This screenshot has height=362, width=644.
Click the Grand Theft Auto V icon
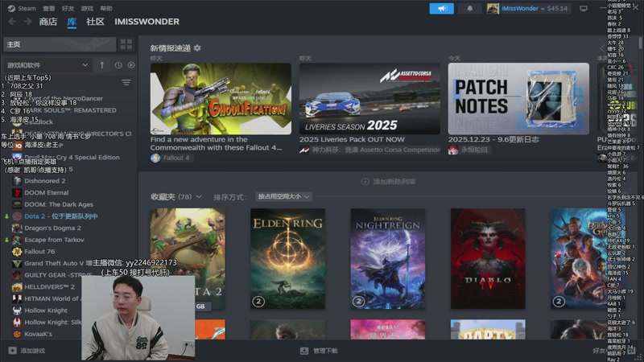coord(17,264)
